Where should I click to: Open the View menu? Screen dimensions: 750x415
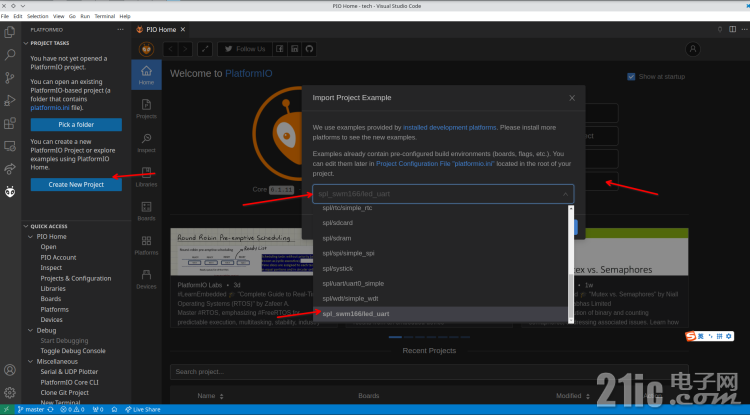point(58,16)
